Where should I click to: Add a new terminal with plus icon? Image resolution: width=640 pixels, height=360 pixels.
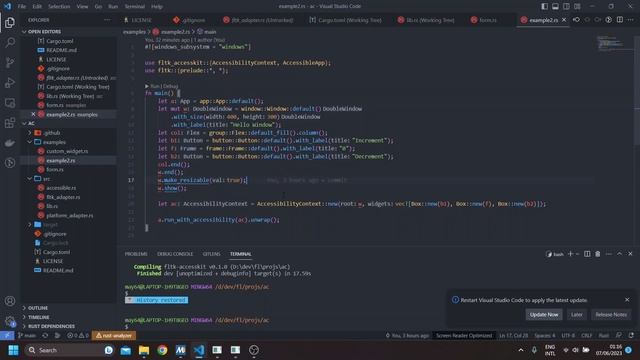[x=570, y=254]
